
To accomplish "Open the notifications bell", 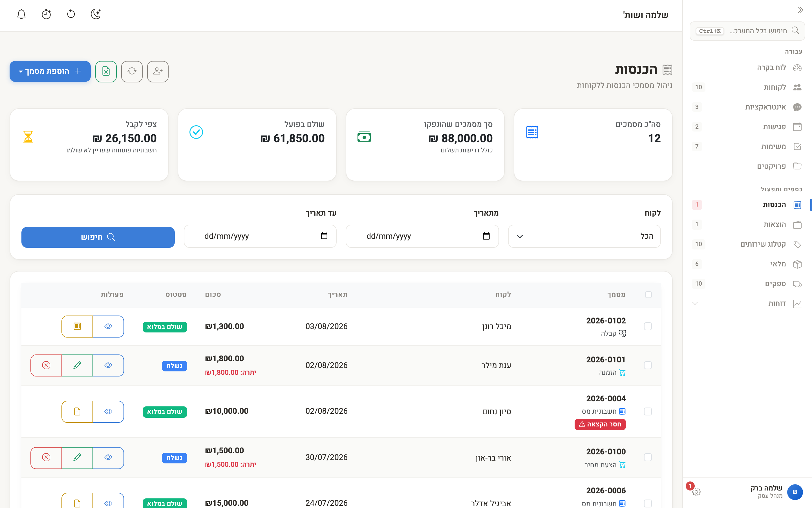I will (x=21, y=14).
